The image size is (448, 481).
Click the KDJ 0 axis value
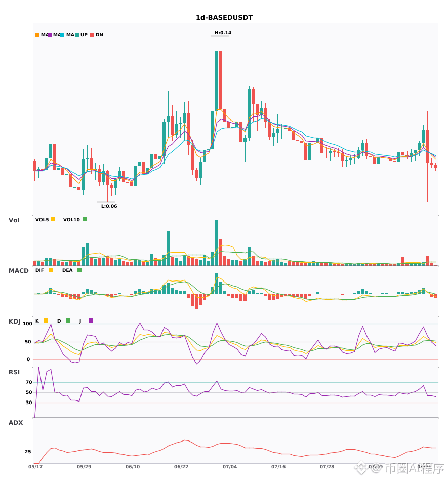[x=28, y=359]
